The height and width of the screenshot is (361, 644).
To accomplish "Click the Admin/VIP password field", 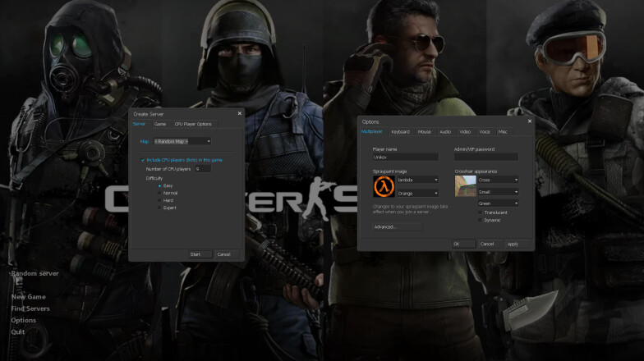I will pyautogui.click(x=486, y=158).
